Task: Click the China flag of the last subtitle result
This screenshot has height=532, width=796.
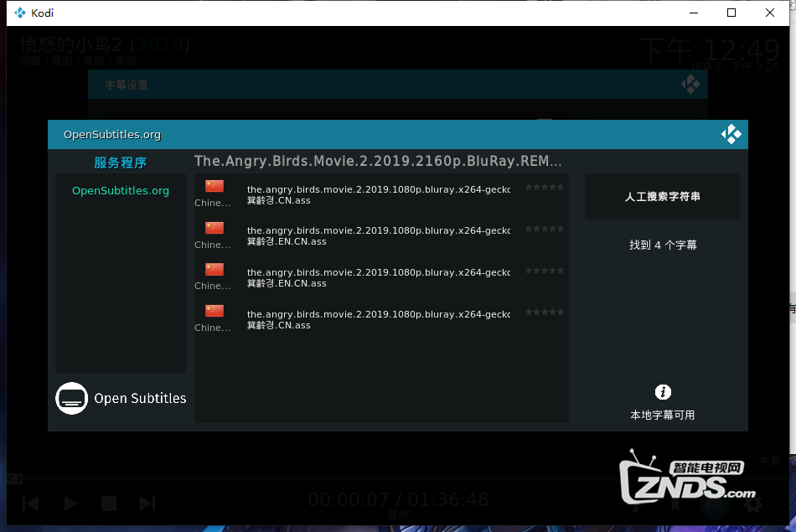Action: 215,311
